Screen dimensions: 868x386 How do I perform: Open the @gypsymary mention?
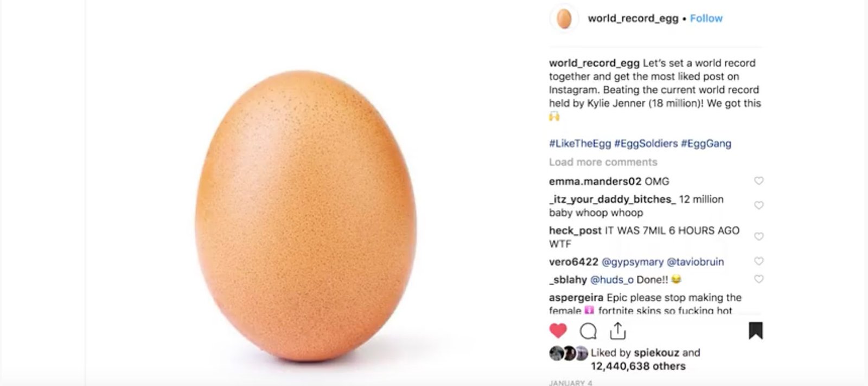pyautogui.click(x=632, y=262)
